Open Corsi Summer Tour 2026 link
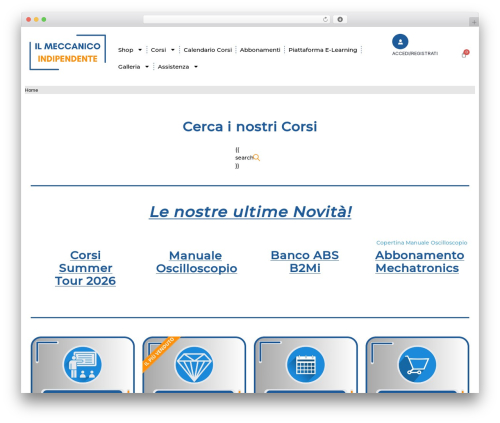 [85, 268]
